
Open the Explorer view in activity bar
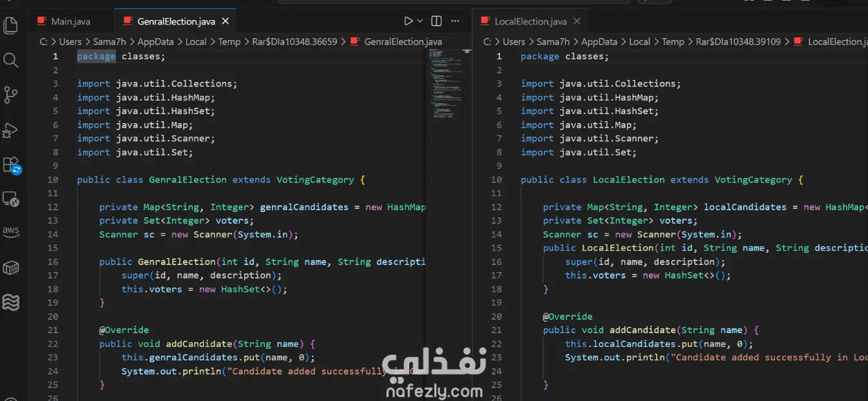[x=11, y=26]
